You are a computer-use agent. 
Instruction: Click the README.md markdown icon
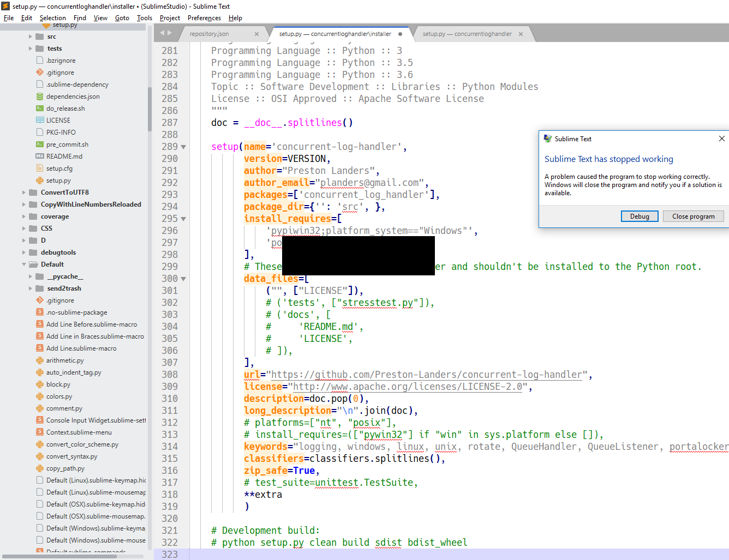pyautogui.click(x=40, y=156)
